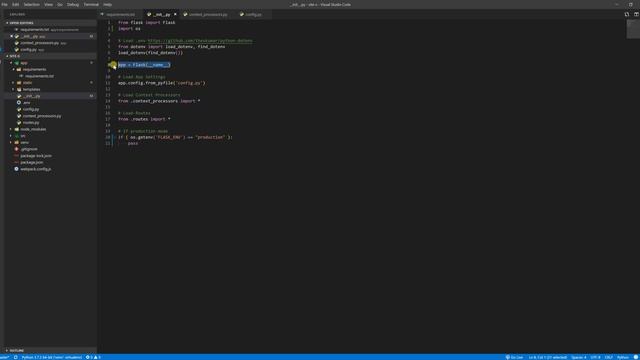The height and width of the screenshot is (360, 640).
Task: Open the Edit menu
Action: 16,4
